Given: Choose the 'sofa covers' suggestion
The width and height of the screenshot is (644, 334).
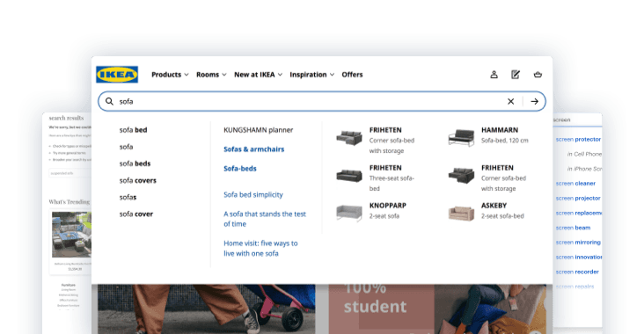Looking at the screenshot, I should pos(137,180).
